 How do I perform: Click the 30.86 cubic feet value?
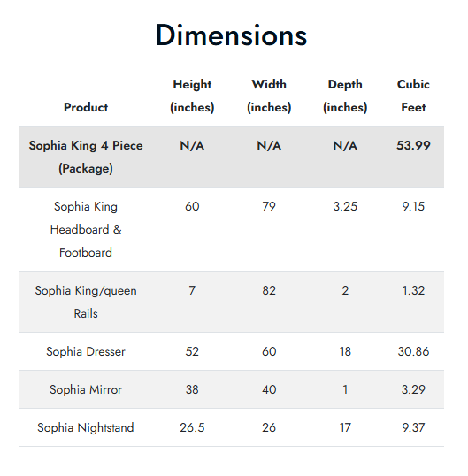coord(413,351)
